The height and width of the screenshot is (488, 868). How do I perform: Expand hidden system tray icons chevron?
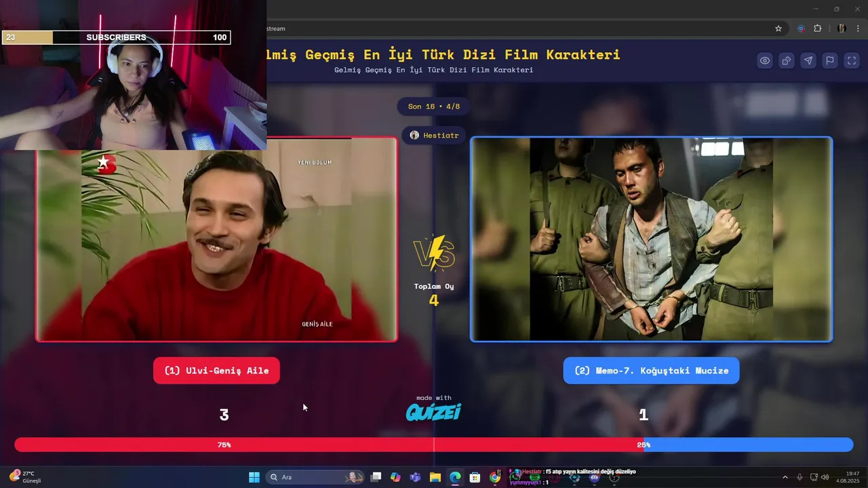(x=785, y=477)
